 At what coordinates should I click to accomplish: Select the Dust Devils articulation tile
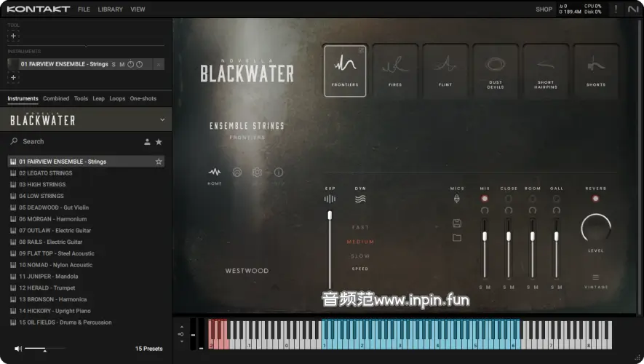point(496,71)
